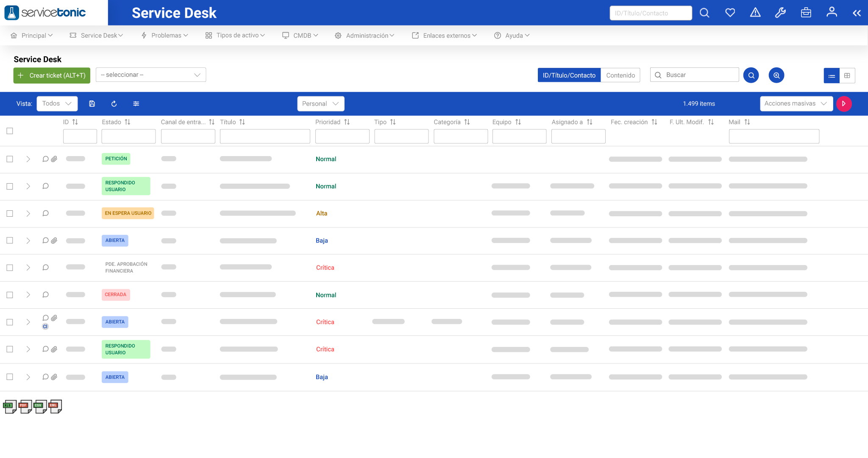Screen dimensions: 868x458
Task: Sort by ID column arrows
Action: tap(75, 122)
